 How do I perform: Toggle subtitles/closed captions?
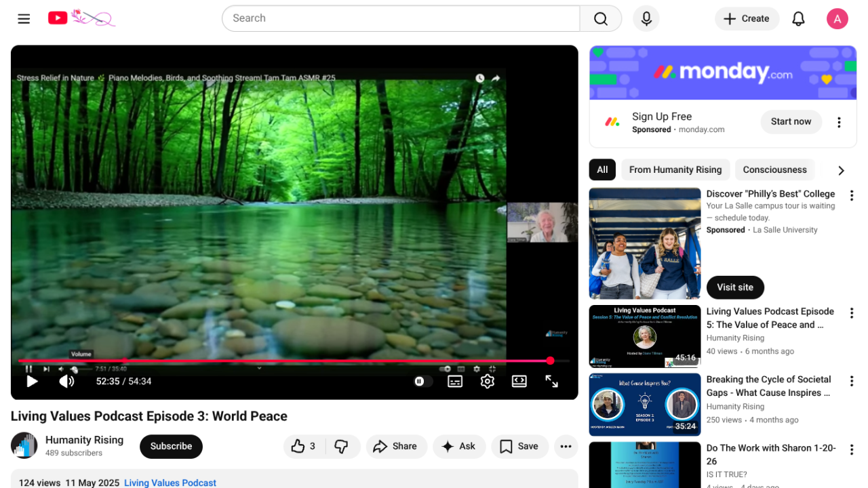click(455, 382)
